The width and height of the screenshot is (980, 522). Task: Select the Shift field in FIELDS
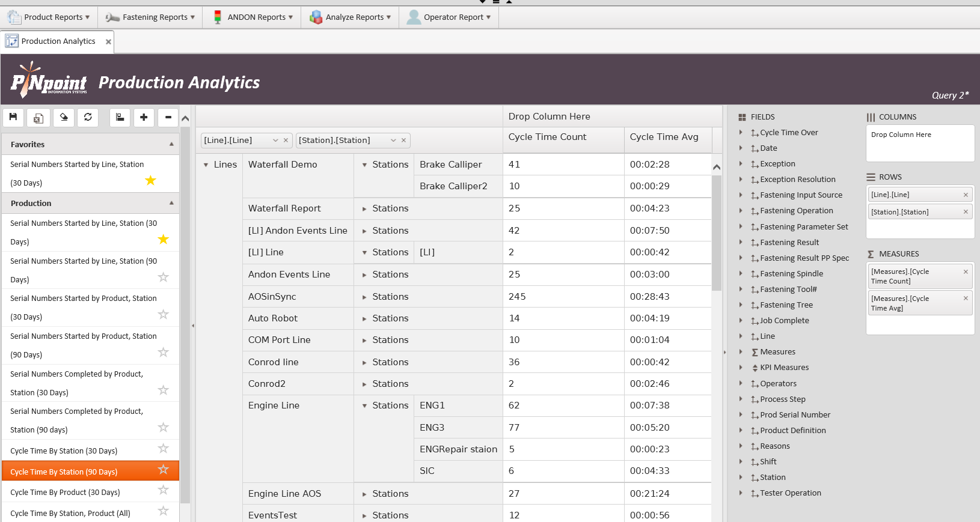pos(768,462)
